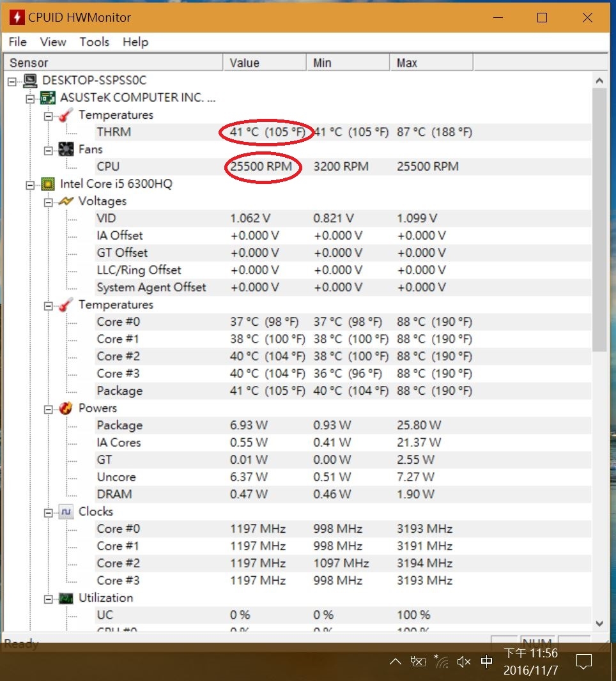The height and width of the screenshot is (681, 616).
Task: Select the IA Cores power row label
Action: tap(119, 443)
